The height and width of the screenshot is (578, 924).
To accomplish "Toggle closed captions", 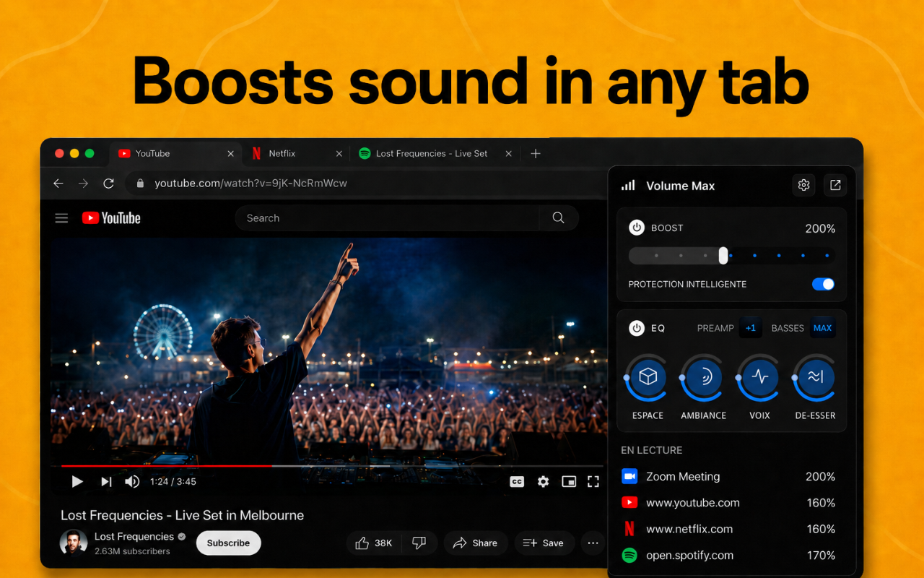I will (517, 482).
